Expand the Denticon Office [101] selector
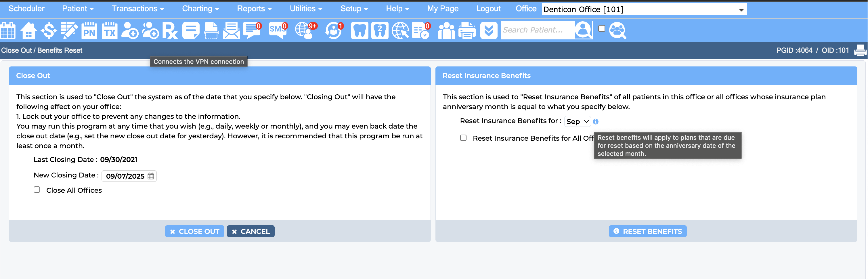868x279 pixels. click(644, 9)
